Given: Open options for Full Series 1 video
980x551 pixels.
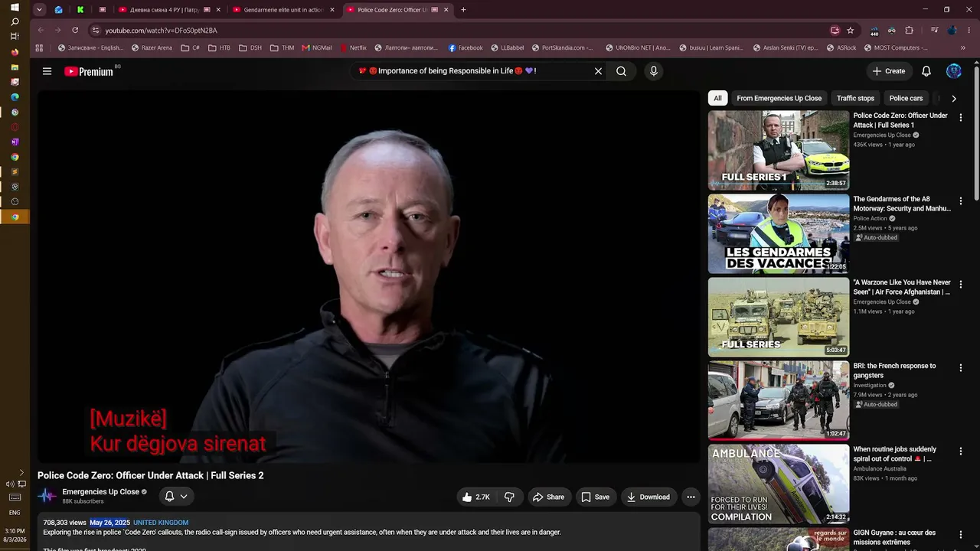Looking at the screenshot, I should (961, 117).
